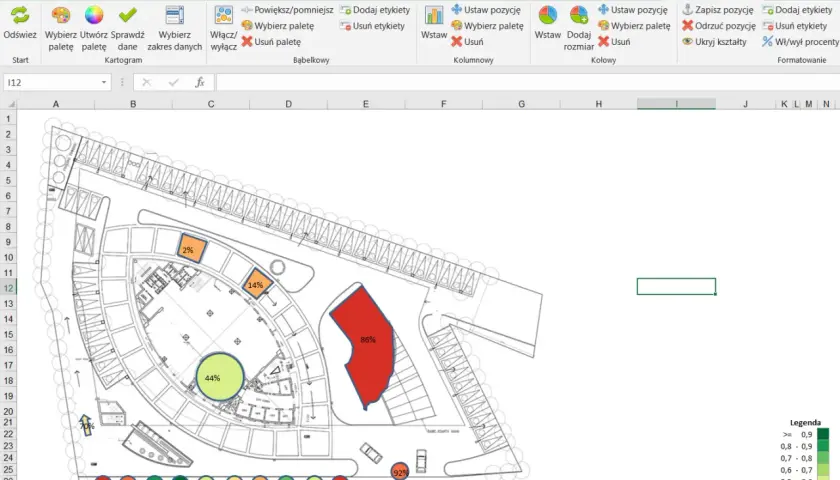
Task: Click Zapisz pozycję anchor button
Action: [x=718, y=10]
